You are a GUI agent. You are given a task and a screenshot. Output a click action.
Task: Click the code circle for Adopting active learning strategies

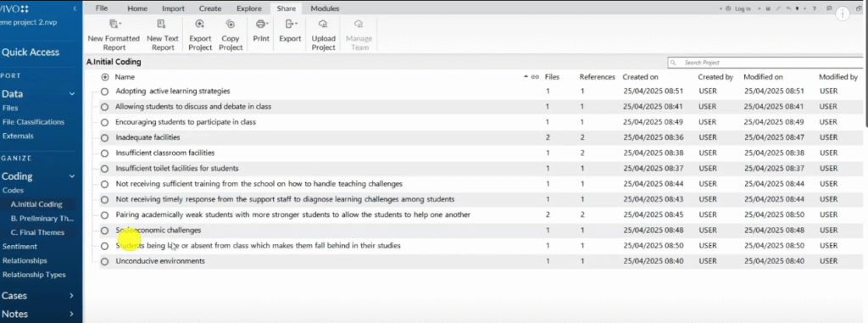[104, 92]
